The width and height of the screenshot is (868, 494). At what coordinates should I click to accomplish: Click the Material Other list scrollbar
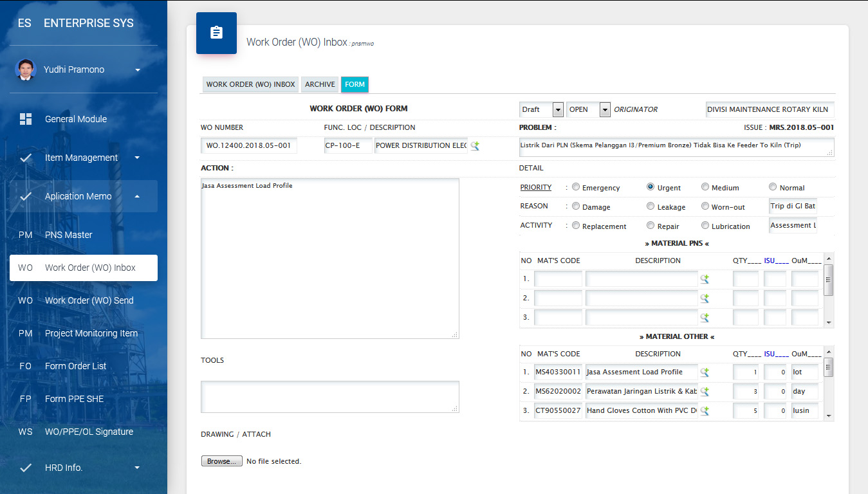(x=829, y=383)
